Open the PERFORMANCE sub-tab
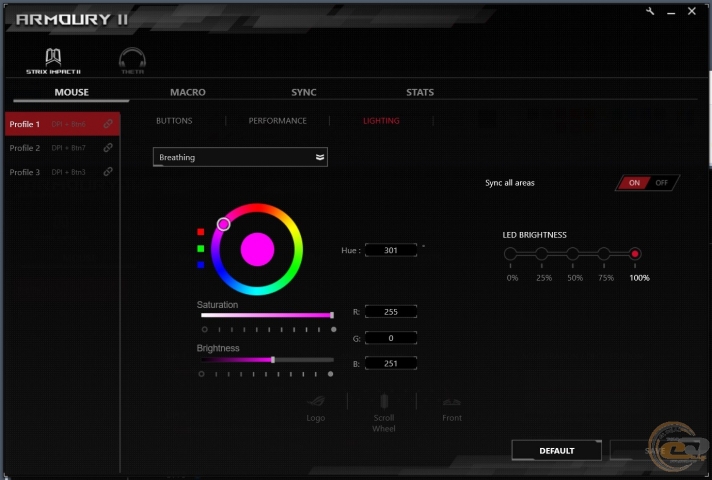 click(277, 121)
